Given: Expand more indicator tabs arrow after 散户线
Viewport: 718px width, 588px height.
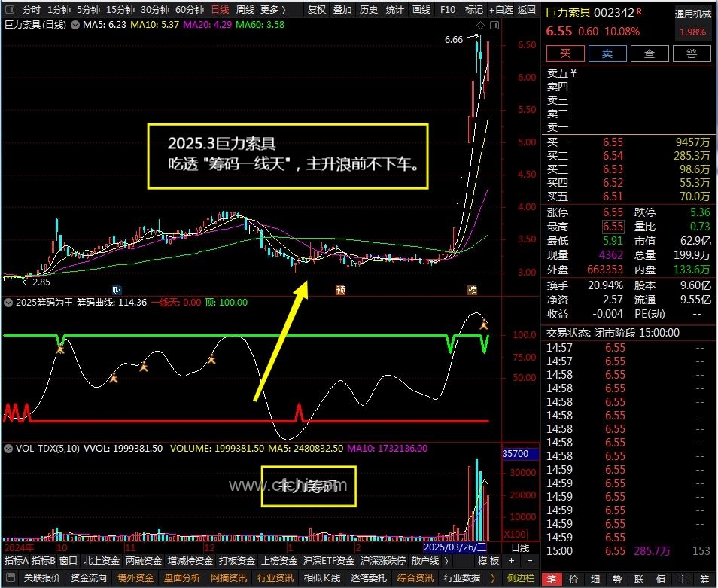Looking at the screenshot, I should click(x=446, y=561).
